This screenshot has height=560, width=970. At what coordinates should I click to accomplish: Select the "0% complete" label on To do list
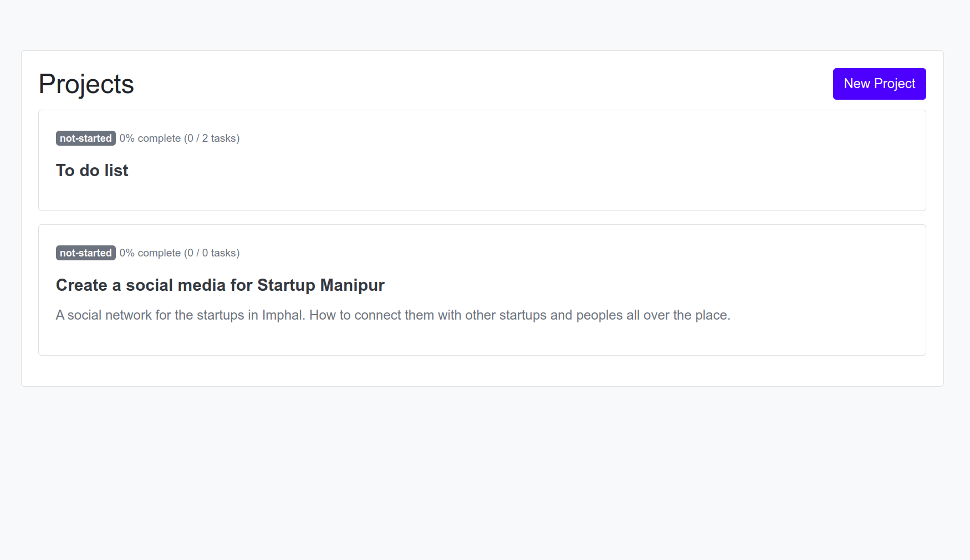pyautogui.click(x=150, y=138)
